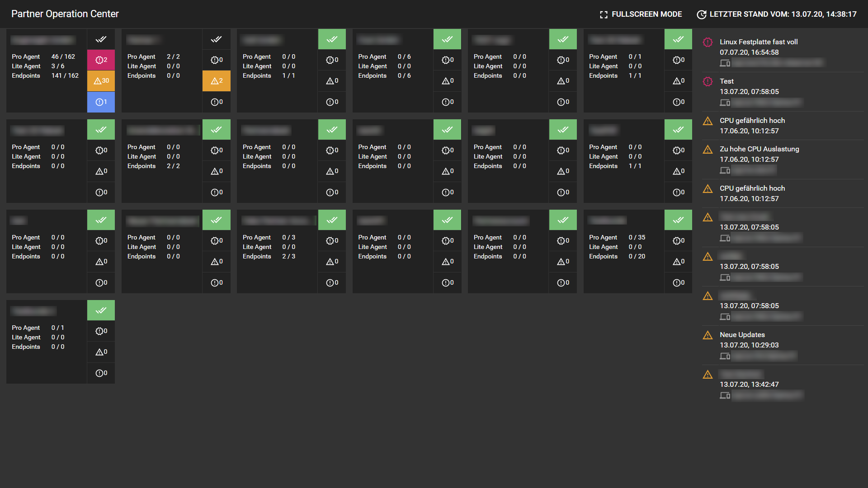Enter FULLSCREEN MODE
Viewport: 868px width, 488px height.
646,14
